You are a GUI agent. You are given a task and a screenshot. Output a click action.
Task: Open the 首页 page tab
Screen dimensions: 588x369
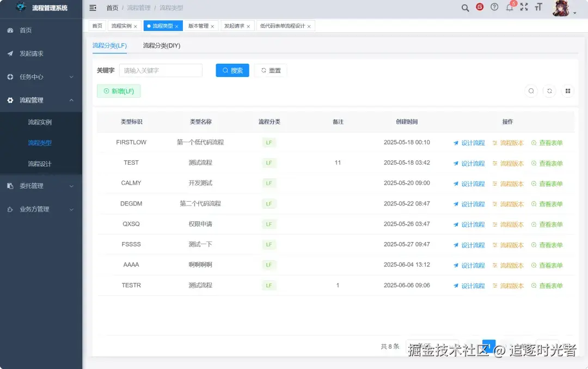[x=97, y=26]
